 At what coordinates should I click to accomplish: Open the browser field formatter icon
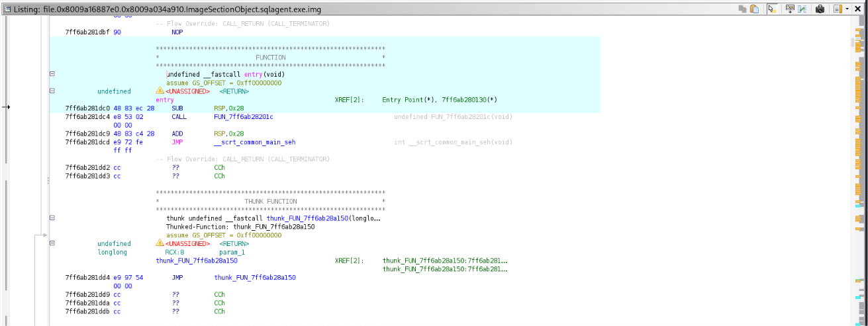790,9
